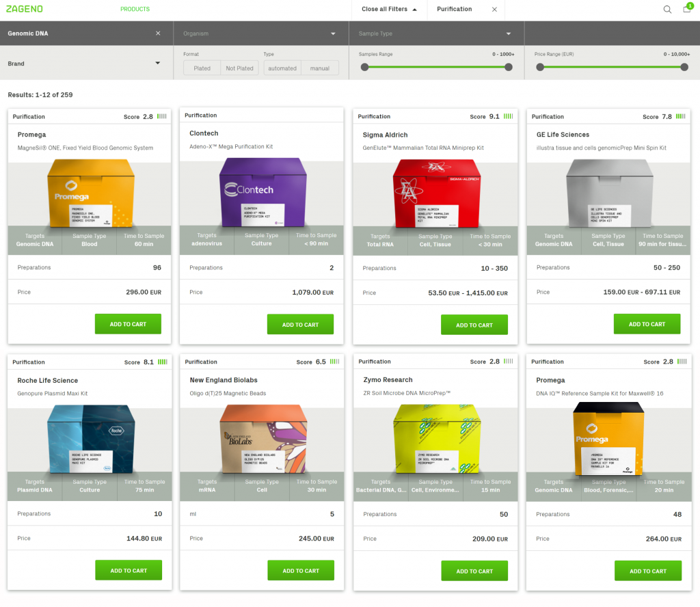The height and width of the screenshot is (607, 700).
Task: Add Zymo Research MicroPrep to cart
Action: pyautogui.click(x=474, y=571)
